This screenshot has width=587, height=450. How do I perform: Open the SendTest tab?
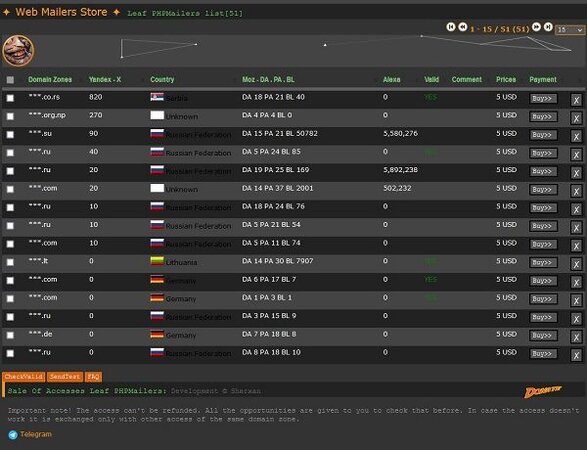[x=65, y=377]
